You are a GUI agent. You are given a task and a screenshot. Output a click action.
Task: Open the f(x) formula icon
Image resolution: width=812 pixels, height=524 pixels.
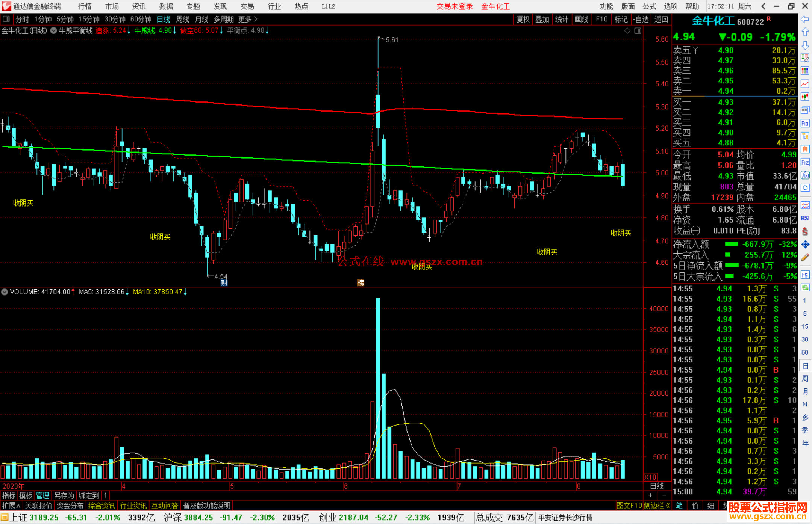(x=805, y=175)
